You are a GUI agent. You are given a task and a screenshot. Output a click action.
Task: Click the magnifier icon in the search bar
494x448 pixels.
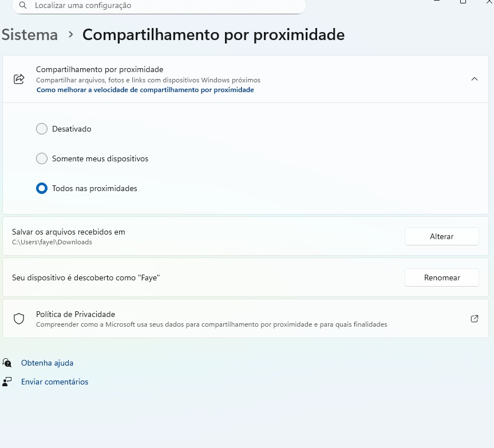click(x=23, y=5)
